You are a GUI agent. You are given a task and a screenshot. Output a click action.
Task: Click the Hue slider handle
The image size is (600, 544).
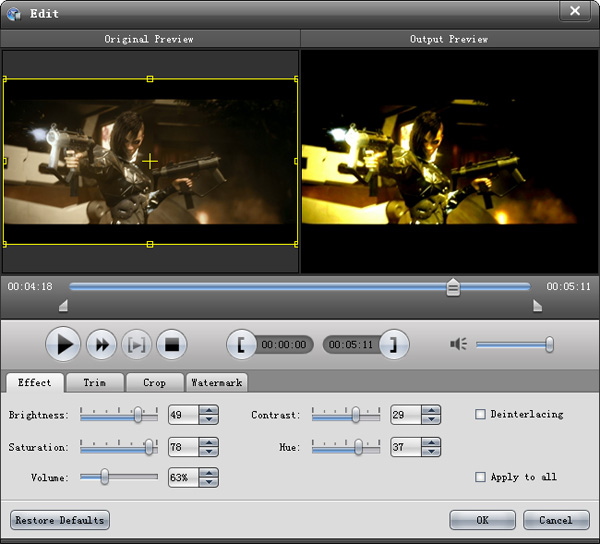pyautogui.click(x=358, y=447)
